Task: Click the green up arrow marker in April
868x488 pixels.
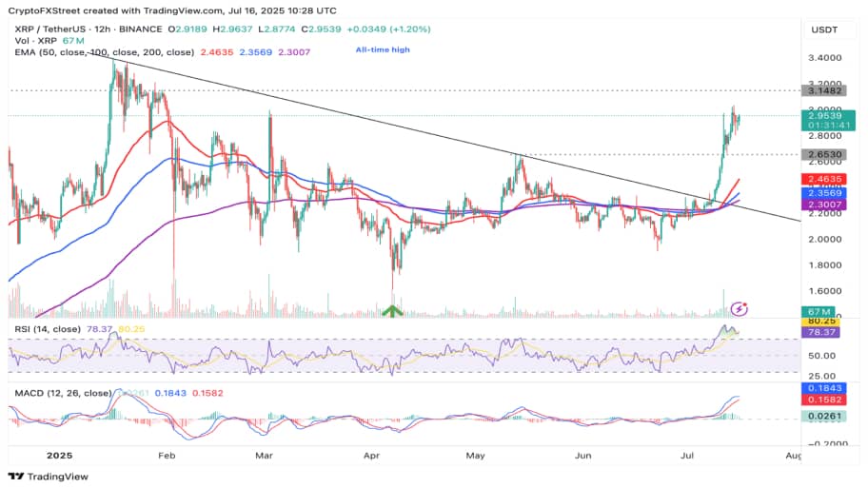Action: tap(392, 311)
